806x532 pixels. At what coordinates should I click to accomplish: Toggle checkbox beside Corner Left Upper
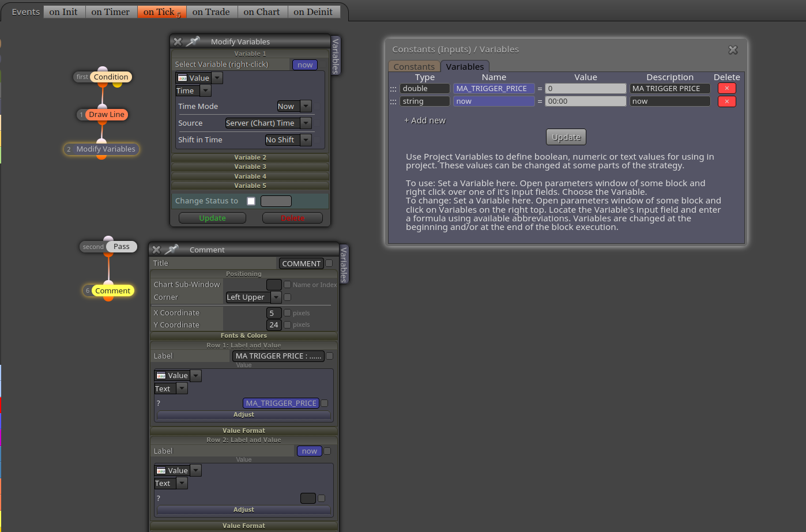click(x=287, y=297)
